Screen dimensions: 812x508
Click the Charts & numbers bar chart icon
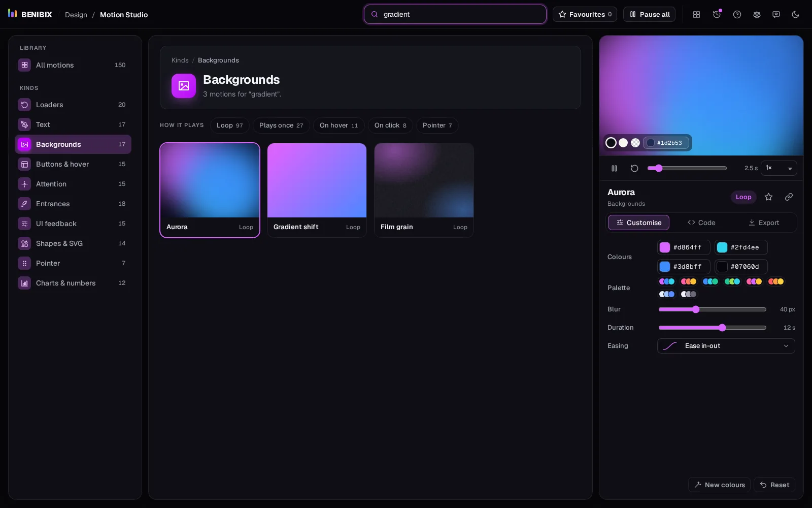coord(24,283)
